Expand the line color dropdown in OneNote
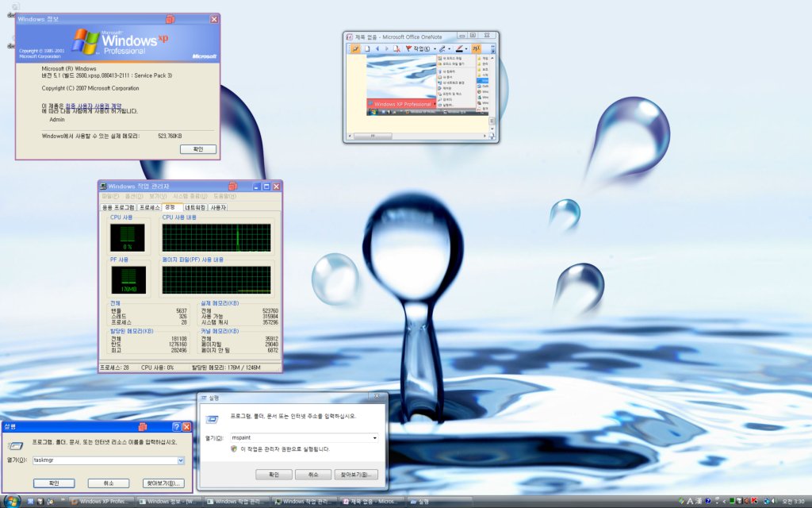 click(466, 49)
